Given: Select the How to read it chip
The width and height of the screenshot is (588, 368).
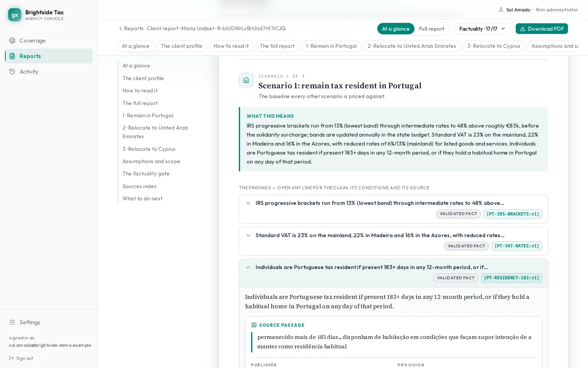Looking at the screenshot, I should point(231,46).
